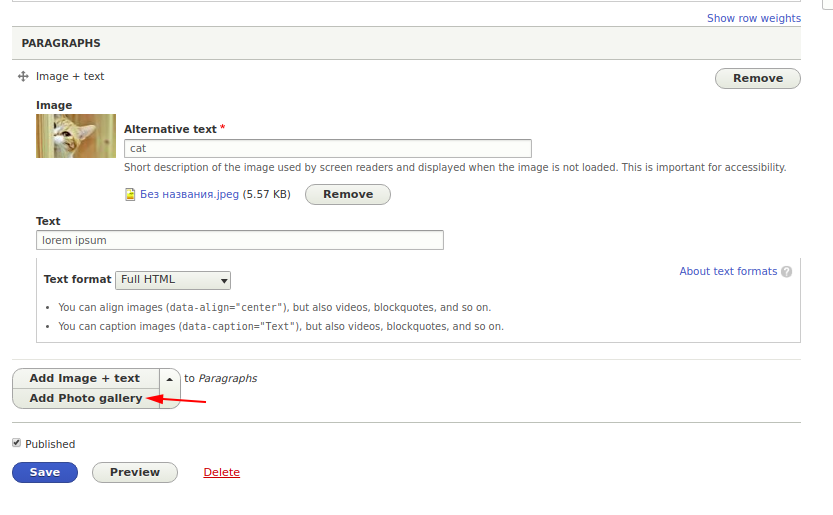The height and width of the screenshot is (515, 833).
Task: Open the Без названия.jpeg file link
Action: pos(190,195)
